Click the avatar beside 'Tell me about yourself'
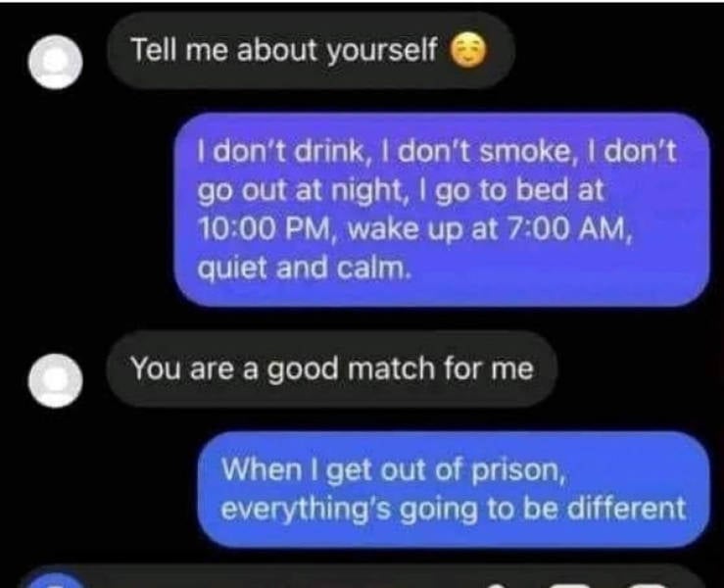Screen dimensions: 724x588 56,62
